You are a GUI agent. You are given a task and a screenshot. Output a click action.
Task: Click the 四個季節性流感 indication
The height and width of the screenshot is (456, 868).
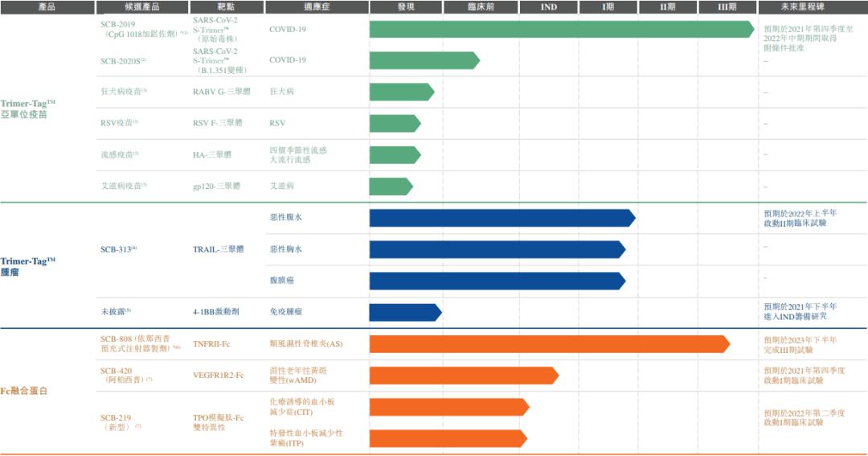(298, 150)
